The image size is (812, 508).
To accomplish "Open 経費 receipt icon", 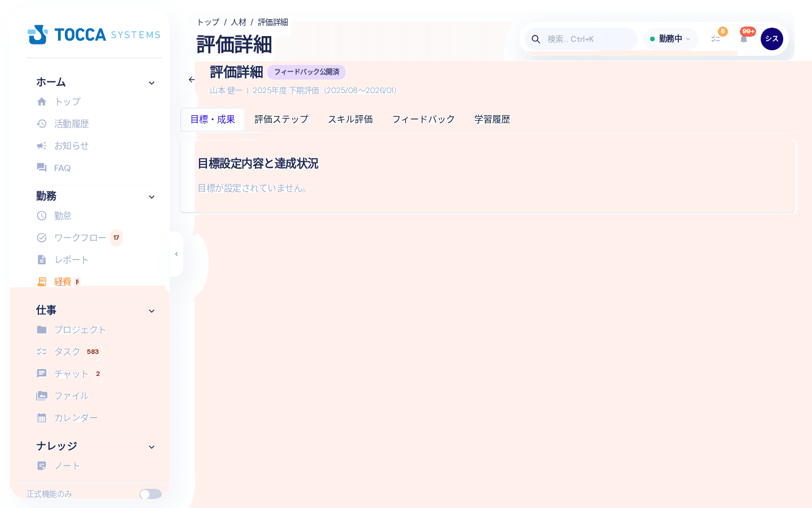I will [x=42, y=282].
